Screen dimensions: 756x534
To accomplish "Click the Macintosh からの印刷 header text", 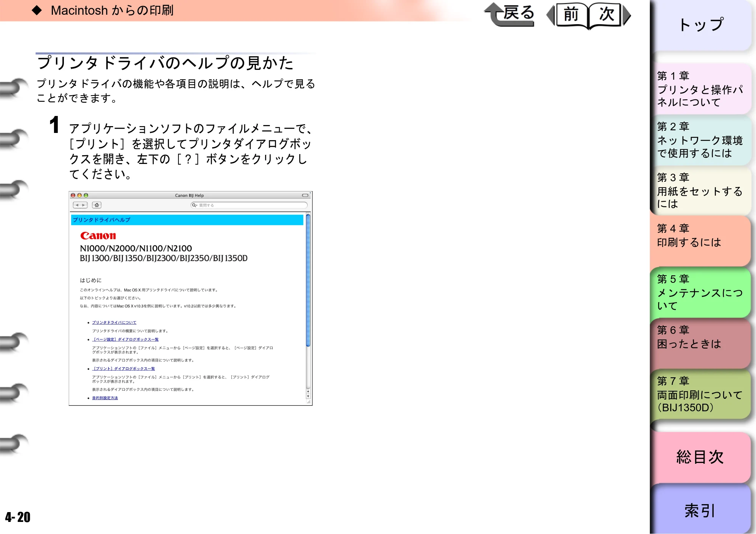I will tap(112, 11).
